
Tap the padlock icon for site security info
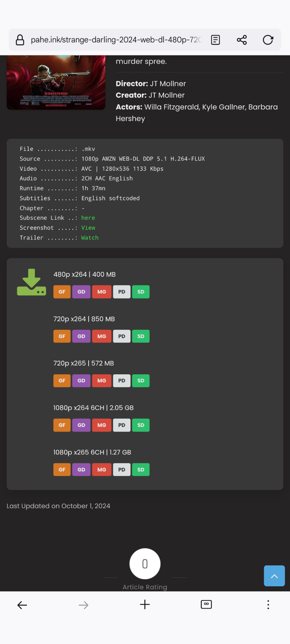pos(20,40)
